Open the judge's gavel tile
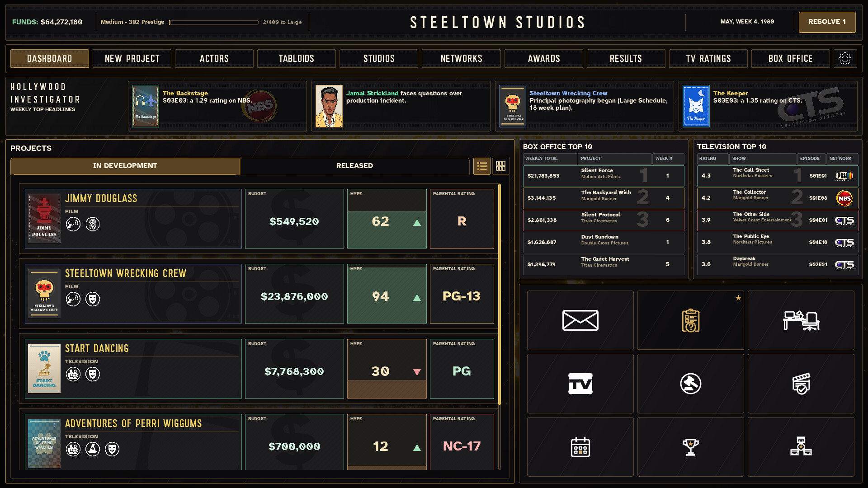The height and width of the screenshot is (488, 868). [690, 384]
